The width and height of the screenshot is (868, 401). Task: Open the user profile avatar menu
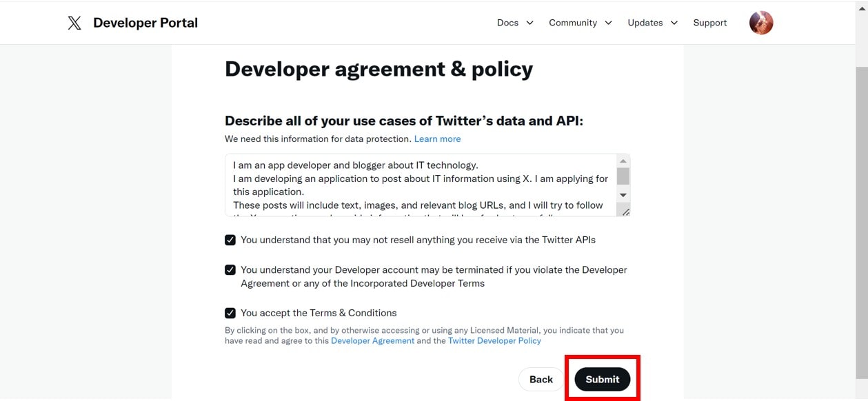(x=761, y=23)
